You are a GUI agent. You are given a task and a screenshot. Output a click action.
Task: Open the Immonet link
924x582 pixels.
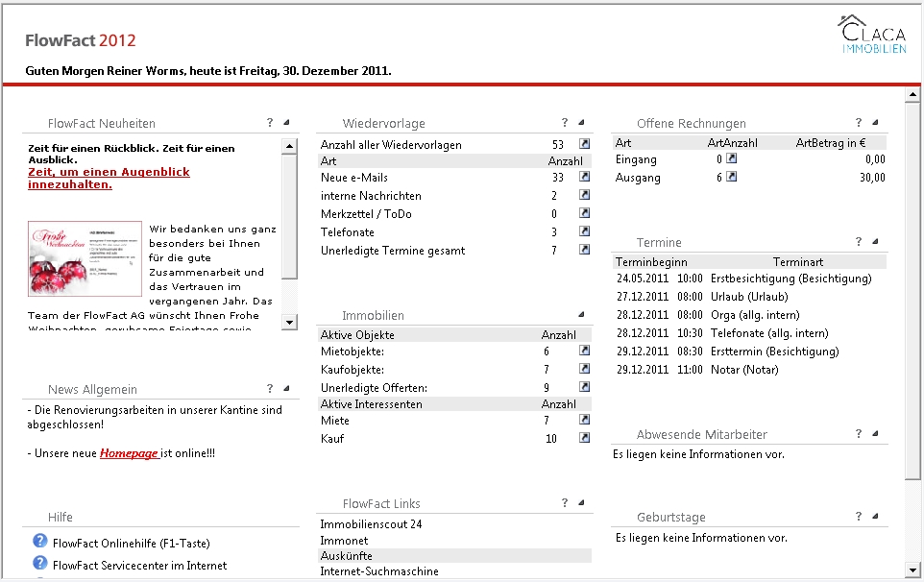coord(344,540)
